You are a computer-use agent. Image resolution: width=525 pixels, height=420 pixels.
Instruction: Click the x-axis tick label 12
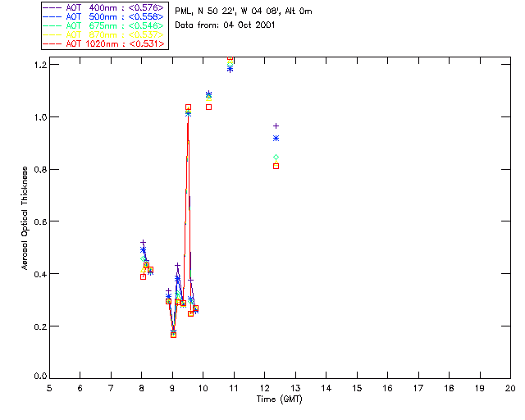pos(264,388)
